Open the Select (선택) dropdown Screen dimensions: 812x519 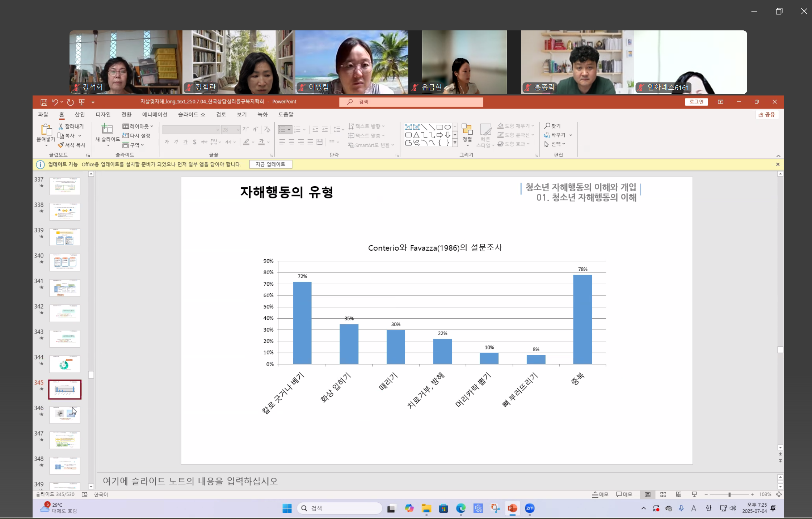point(555,144)
